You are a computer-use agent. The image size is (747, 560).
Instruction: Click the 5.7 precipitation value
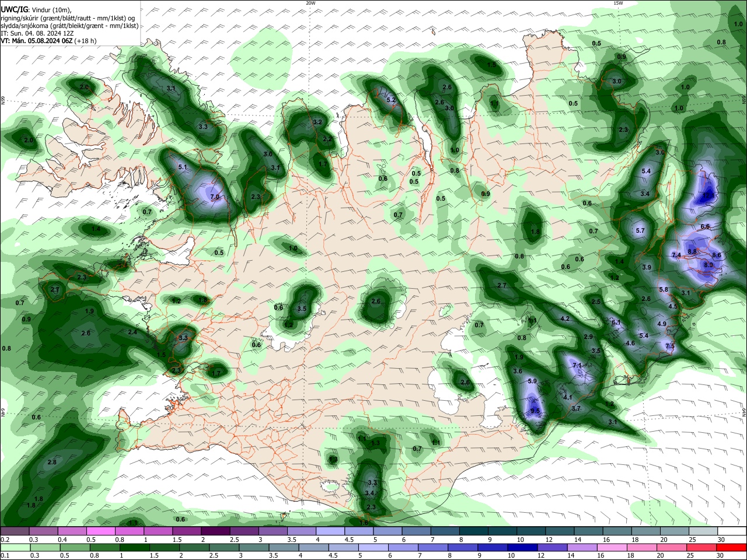640,230
